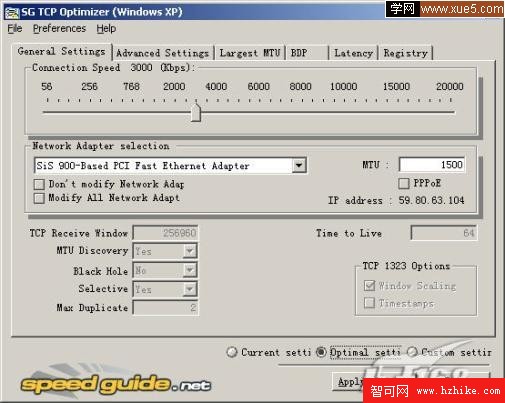The height and width of the screenshot is (403, 505).
Task: Select the Custom settings radio button
Action: [412, 352]
